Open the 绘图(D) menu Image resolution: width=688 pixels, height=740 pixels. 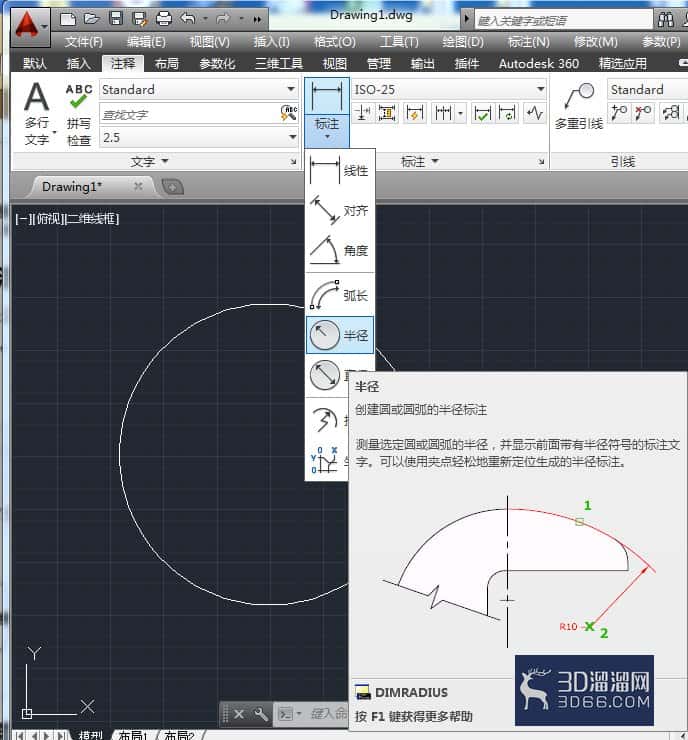462,42
